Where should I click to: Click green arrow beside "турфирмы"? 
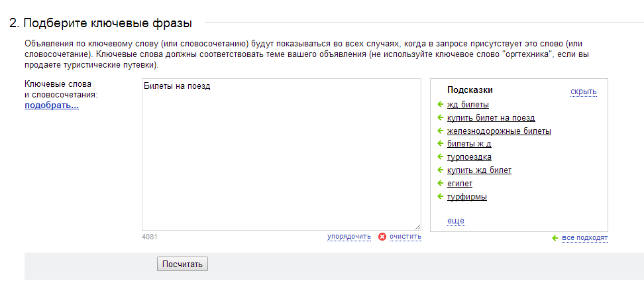[441, 196]
